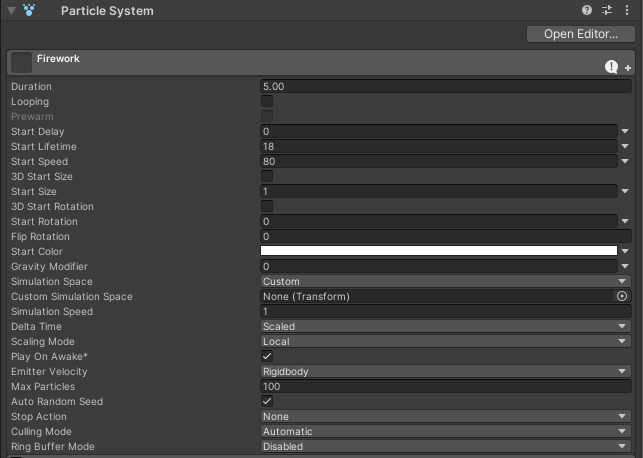Open the Simulation Space dropdown showing Custom
Screen dimensions: 643x458
pyautogui.click(x=446, y=281)
